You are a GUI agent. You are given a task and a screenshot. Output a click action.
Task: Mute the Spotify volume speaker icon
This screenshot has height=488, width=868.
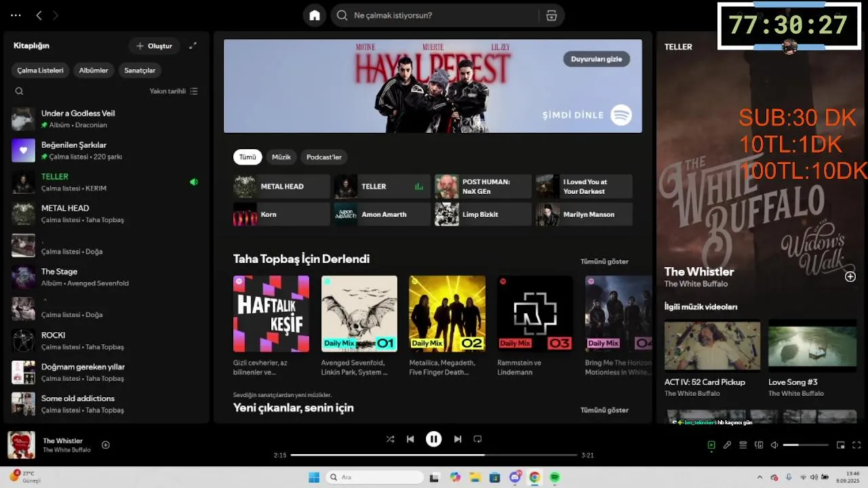774,445
